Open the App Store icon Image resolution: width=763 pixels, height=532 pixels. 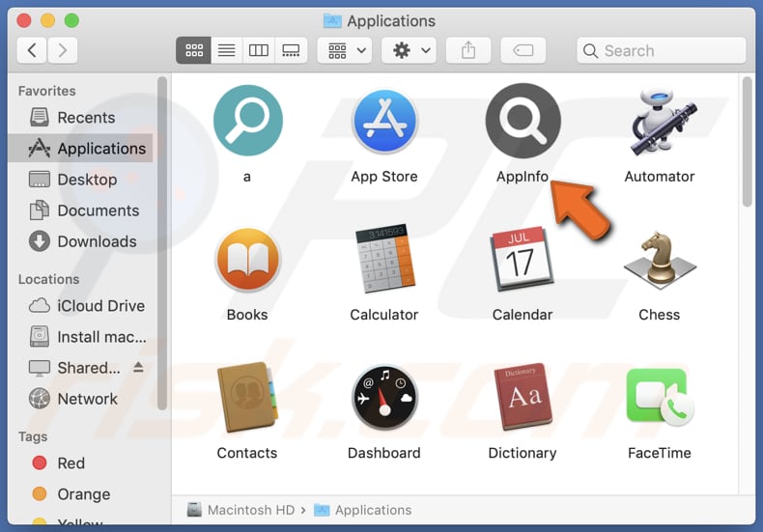pyautogui.click(x=385, y=122)
